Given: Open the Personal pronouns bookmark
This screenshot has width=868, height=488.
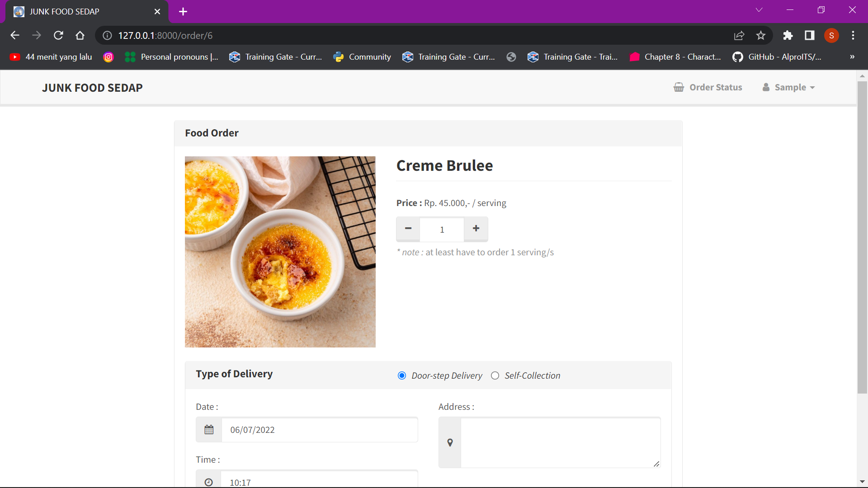Looking at the screenshot, I should tap(171, 57).
